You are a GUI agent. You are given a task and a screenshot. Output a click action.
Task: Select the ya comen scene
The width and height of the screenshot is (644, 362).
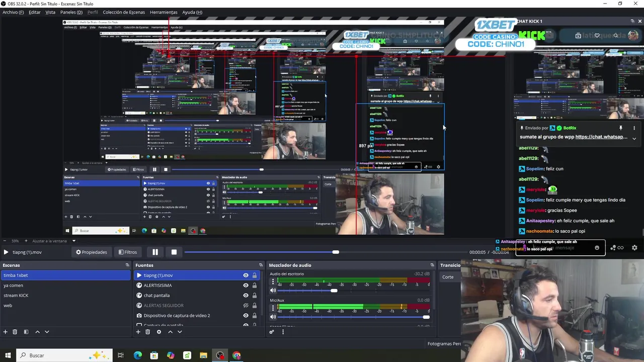tap(65, 286)
